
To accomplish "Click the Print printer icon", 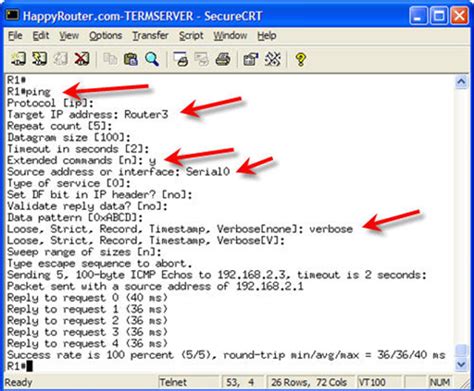I will click(223, 59).
